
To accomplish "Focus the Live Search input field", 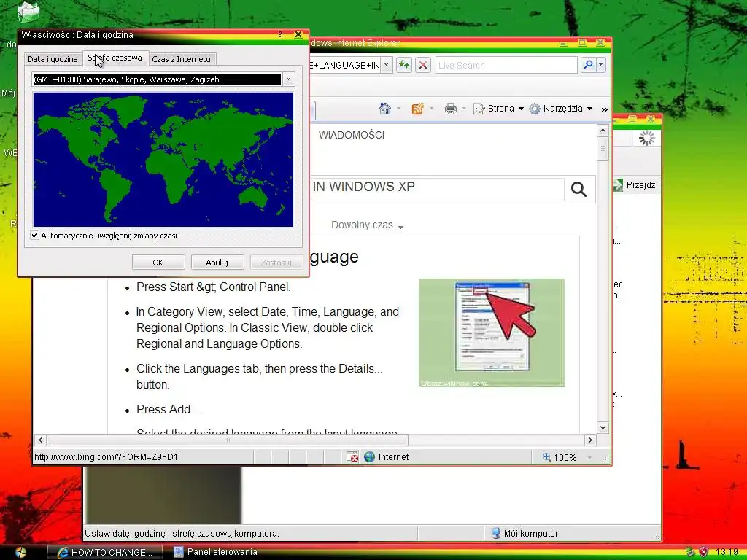I will pyautogui.click(x=506, y=65).
